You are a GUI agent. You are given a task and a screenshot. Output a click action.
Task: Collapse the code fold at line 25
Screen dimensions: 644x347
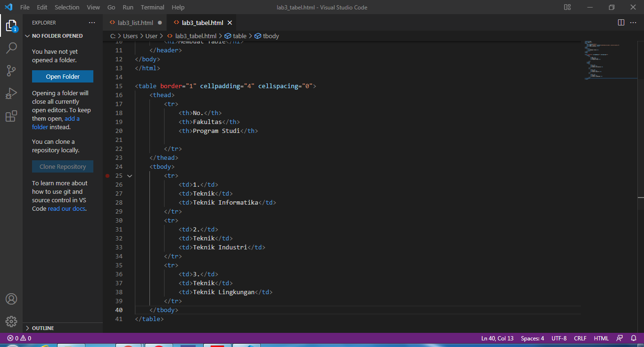tap(129, 175)
